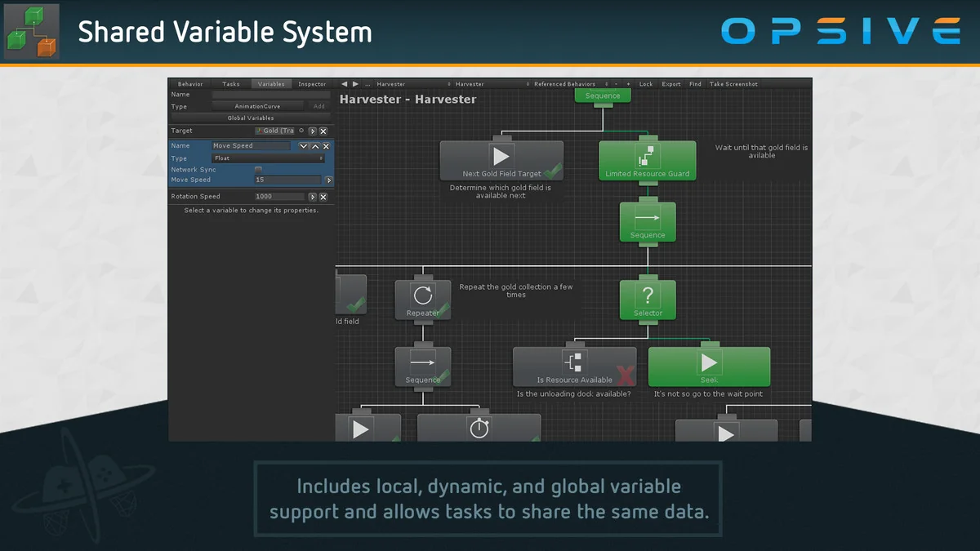
Task: Switch to the Tasks tab
Action: click(231, 84)
